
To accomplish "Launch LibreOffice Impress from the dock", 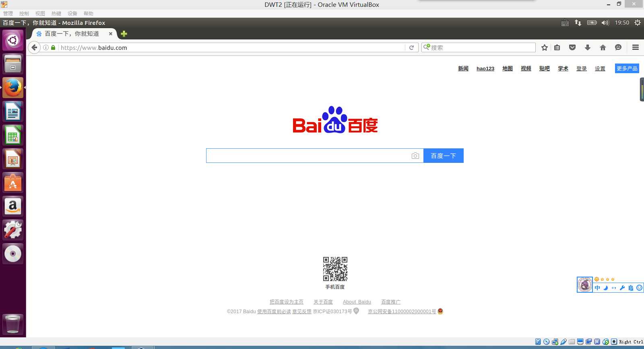I will click(13, 159).
